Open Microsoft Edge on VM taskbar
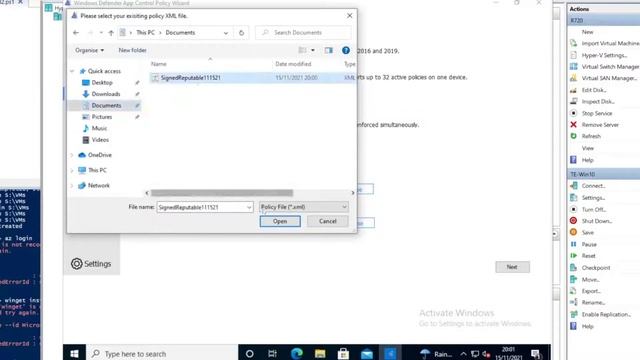Image resolution: width=640 pixels, height=360 pixels. (x=296, y=353)
